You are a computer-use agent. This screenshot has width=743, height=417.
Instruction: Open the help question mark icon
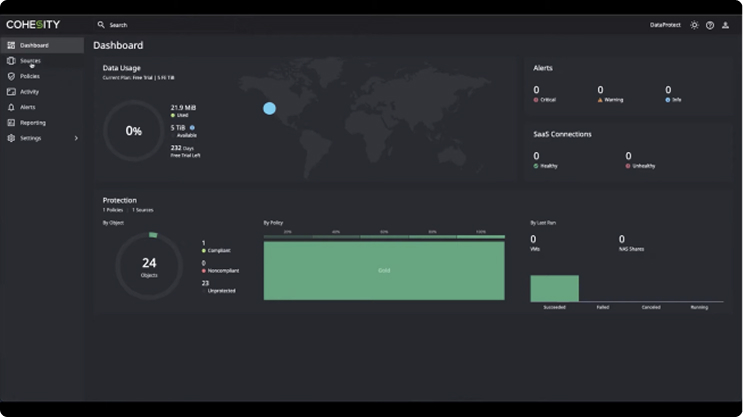(x=710, y=25)
